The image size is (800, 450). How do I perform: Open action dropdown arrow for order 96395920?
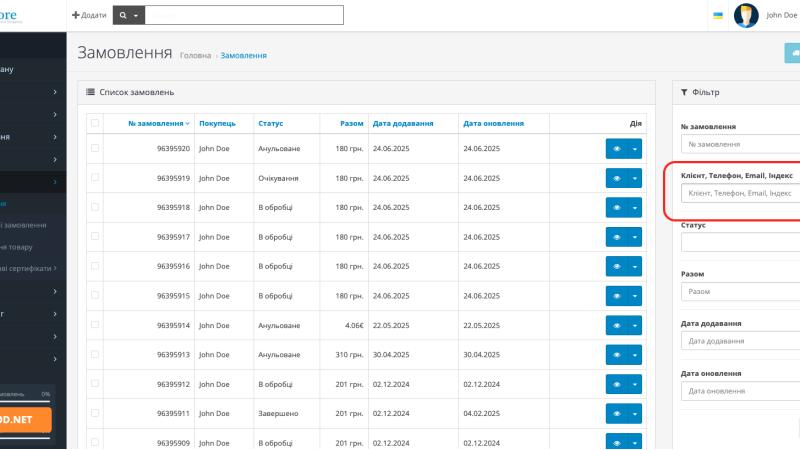[635, 149]
